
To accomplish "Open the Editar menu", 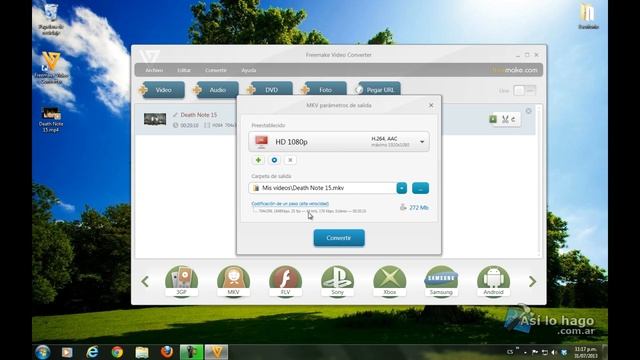I will (184, 70).
